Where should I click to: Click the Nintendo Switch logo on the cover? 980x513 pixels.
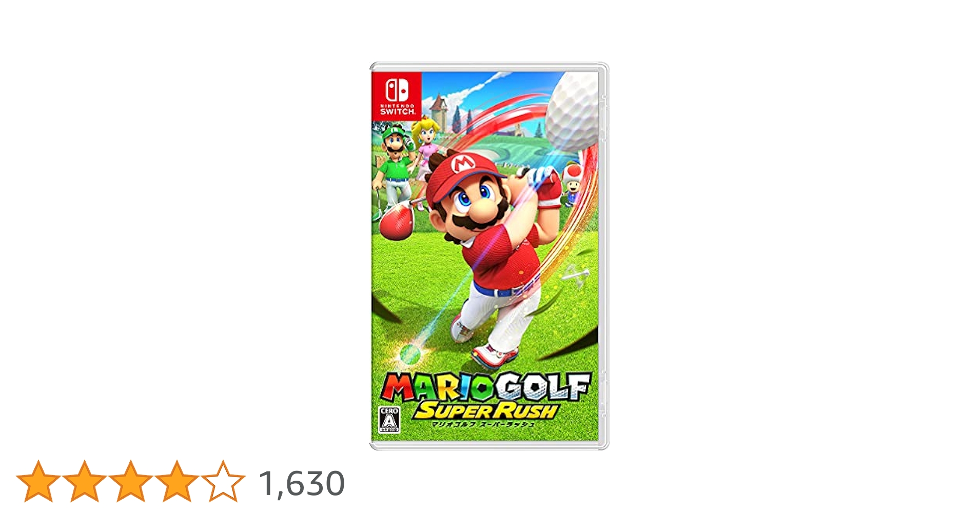pos(397,96)
